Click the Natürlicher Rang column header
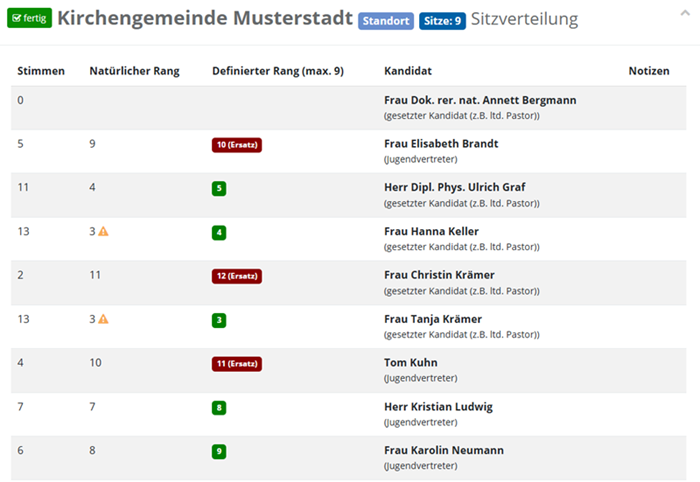The width and height of the screenshot is (700, 482). 134,71
